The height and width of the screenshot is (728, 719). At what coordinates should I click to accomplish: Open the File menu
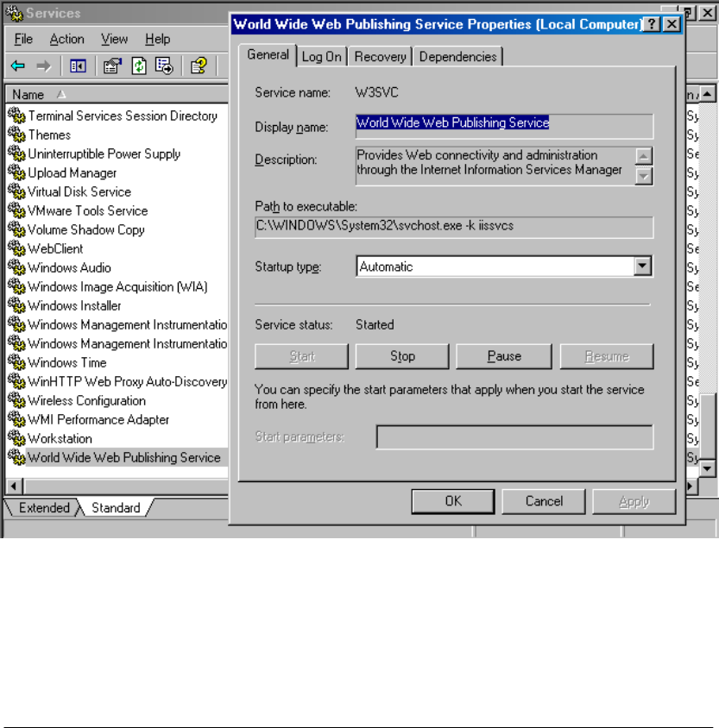point(23,39)
